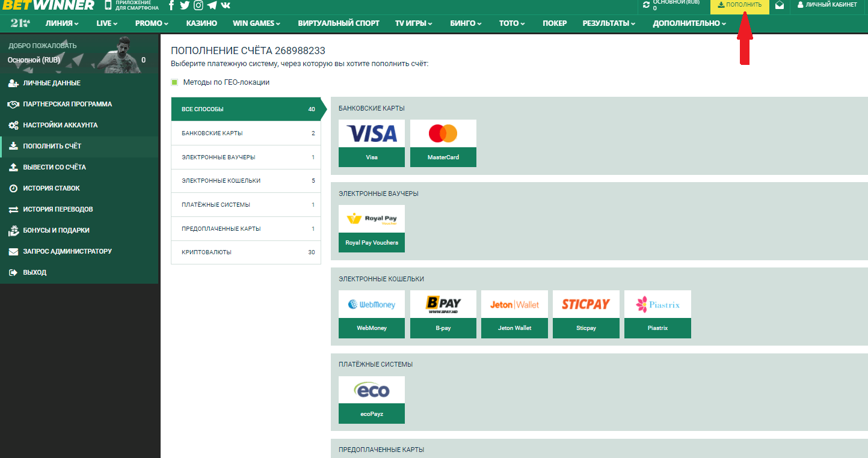Select the Royal Pay Voucher logo
The height and width of the screenshot is (458, 868).
(x=372, y=219)
